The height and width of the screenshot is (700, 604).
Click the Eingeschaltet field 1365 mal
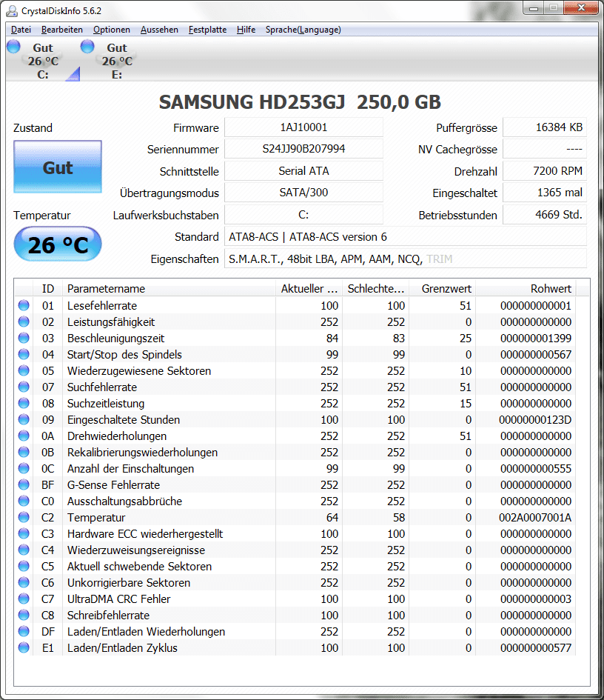[545, 193]
